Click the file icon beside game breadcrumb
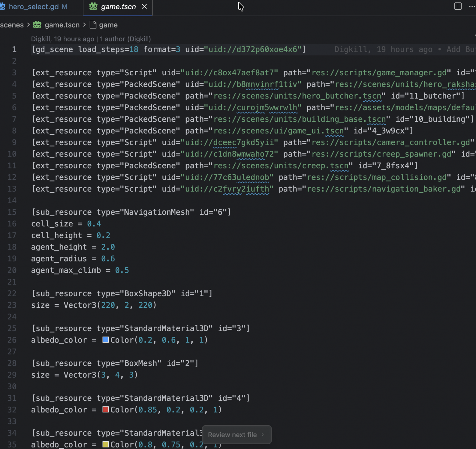 point(93,25)
